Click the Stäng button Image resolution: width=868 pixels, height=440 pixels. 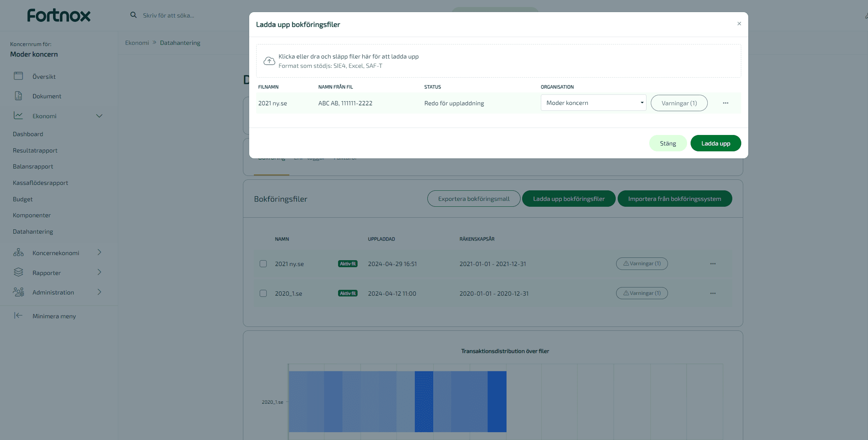668,143
